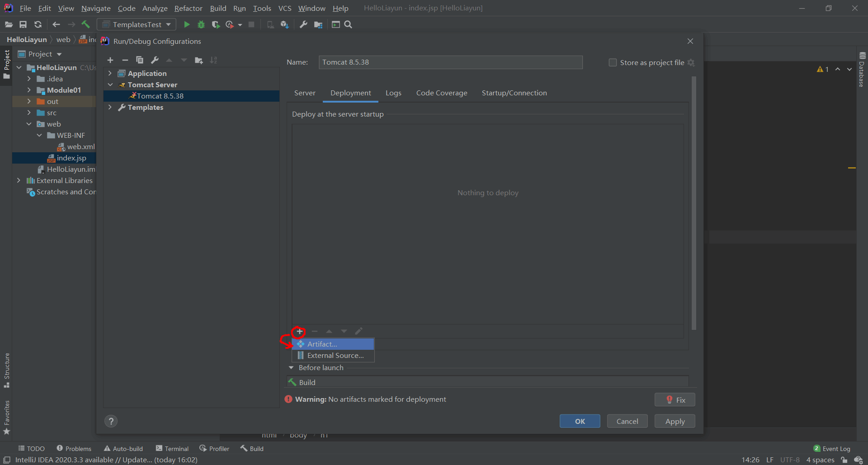Click the Search Everywhere magnifier icon
This screenshot has height=465, width=868.
click(348, 24)
